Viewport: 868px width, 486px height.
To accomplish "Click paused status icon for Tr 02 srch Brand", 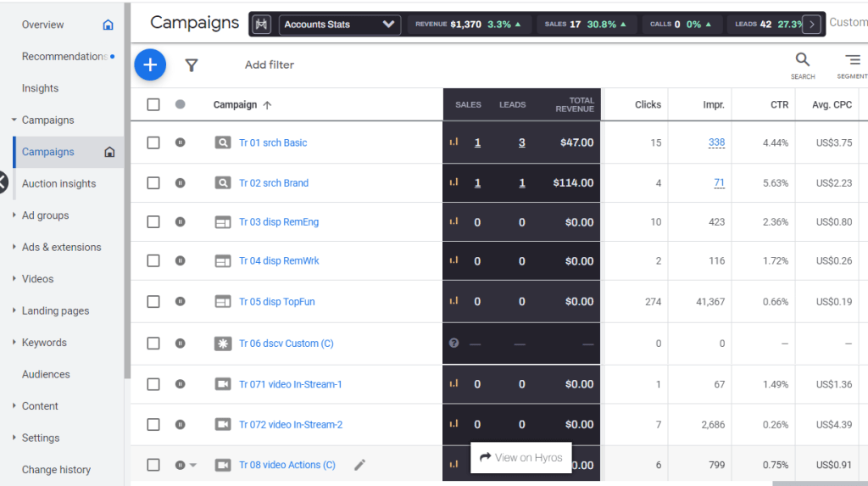I will tap(180, 183).
